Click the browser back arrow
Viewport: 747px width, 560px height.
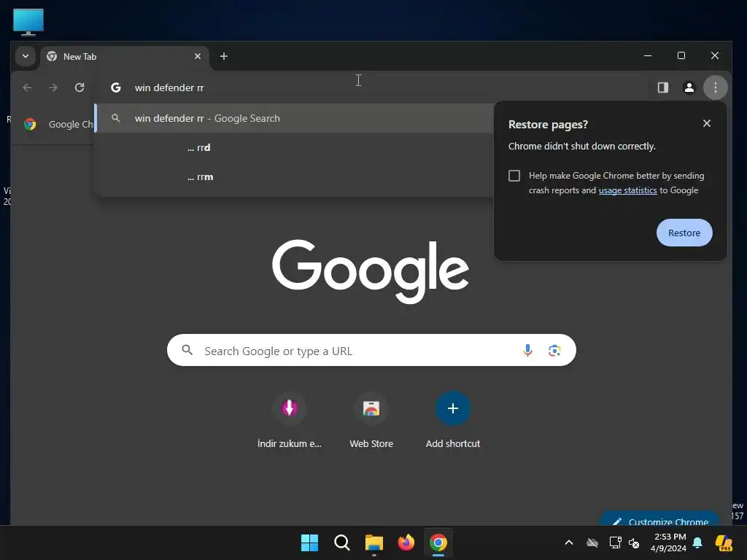click(27, 87)
